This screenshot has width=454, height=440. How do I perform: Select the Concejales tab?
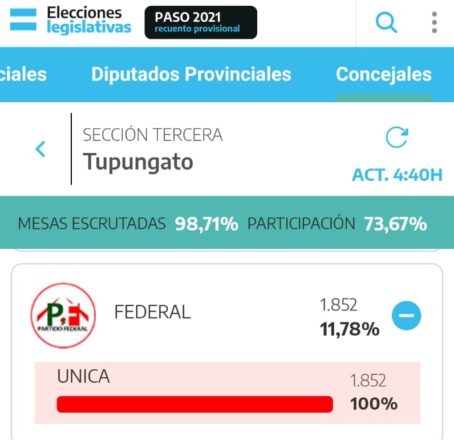click(x=384, y=74)
